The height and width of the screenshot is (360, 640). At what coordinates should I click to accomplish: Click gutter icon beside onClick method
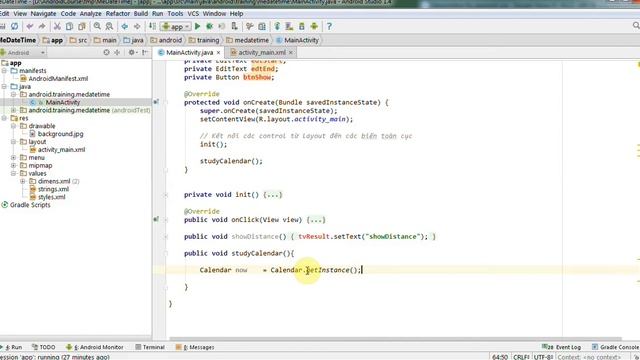156,219
